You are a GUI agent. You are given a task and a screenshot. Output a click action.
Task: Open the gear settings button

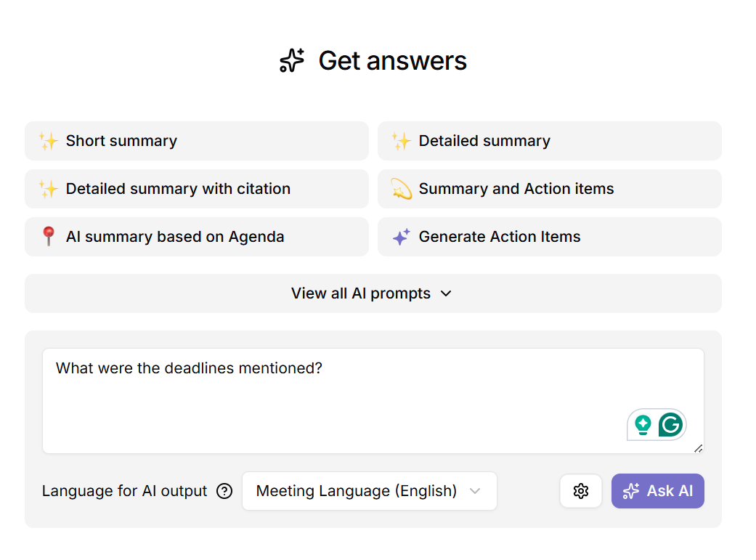[580, 491]
